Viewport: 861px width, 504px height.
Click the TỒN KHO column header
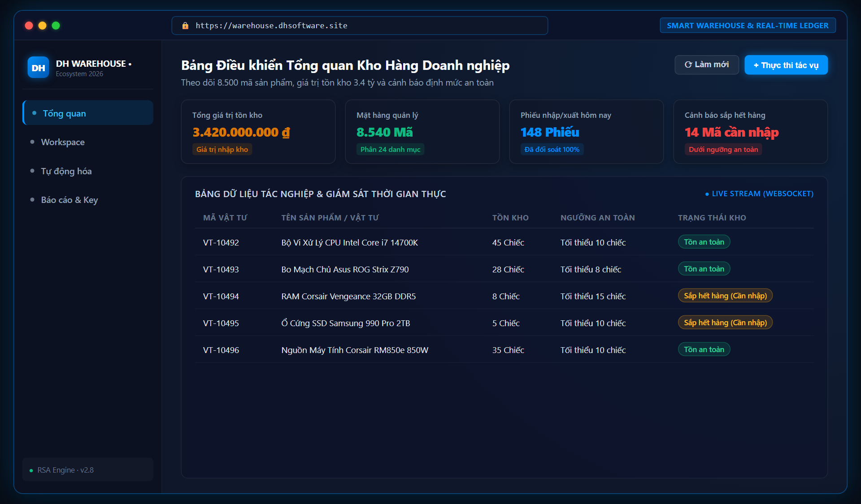tap(510, 218)
